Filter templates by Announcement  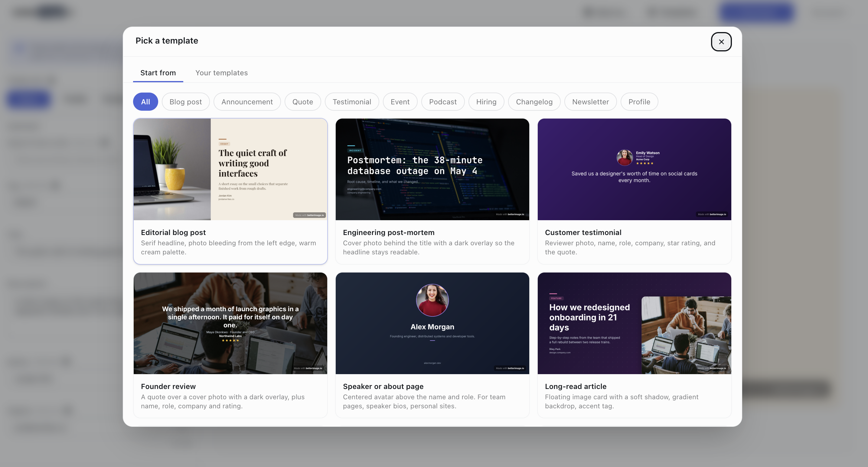pos(247,102)
